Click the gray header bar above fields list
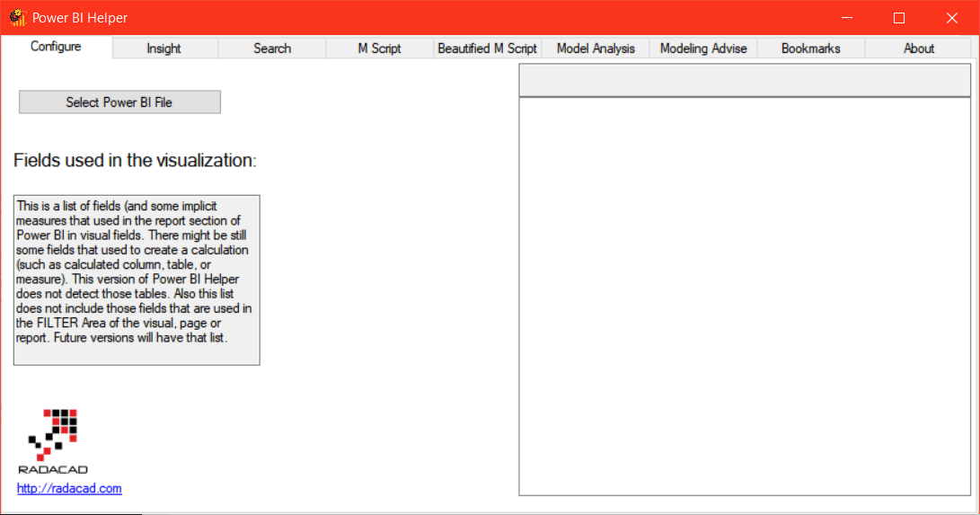Viewport: 980px width, 515px height. point(745,80)
